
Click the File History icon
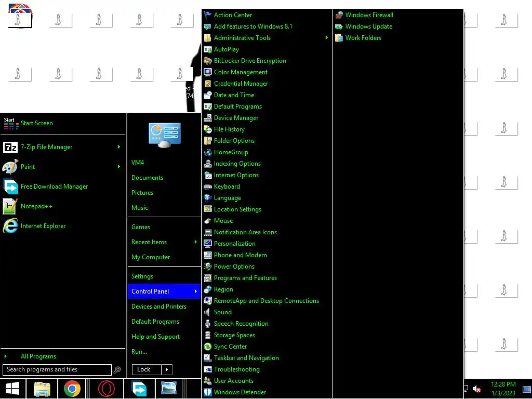tap(208, 129)
